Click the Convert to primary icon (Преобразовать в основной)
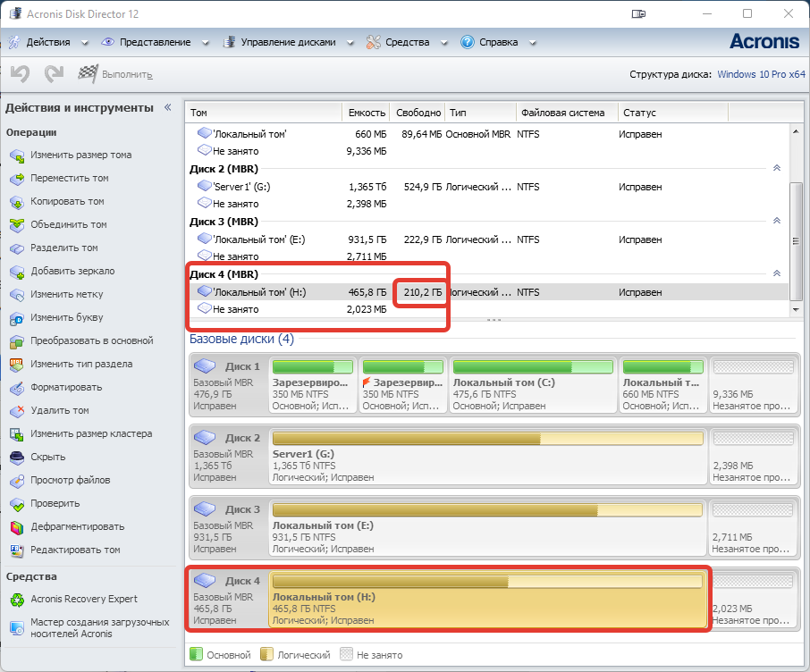 (17, 341)
